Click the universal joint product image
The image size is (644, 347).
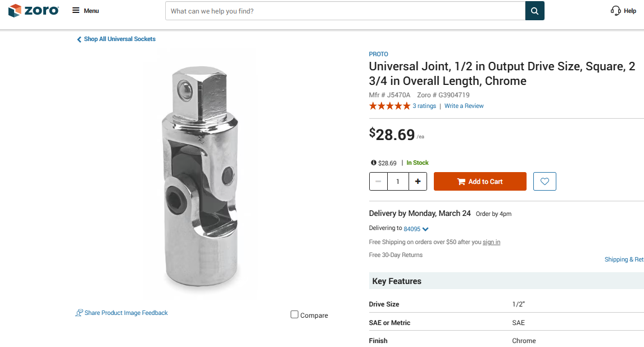pyautogui.click(x=199, y=174)
